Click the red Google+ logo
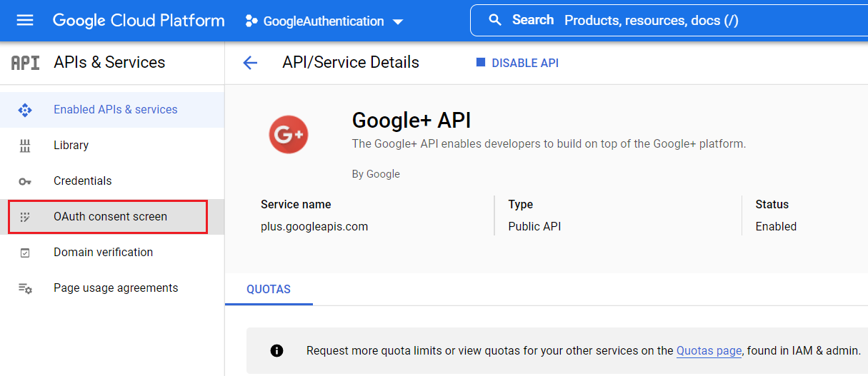 click(289, 133)
